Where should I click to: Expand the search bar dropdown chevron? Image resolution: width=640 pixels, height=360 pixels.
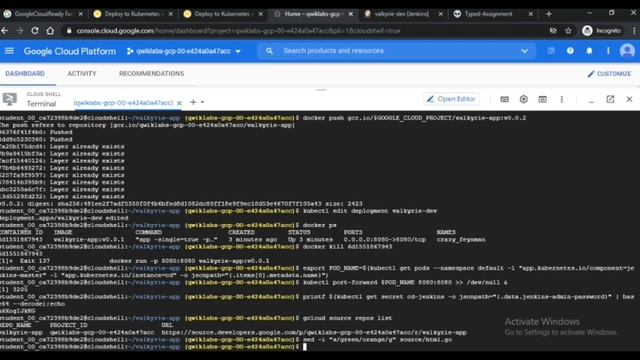(524, 51)
